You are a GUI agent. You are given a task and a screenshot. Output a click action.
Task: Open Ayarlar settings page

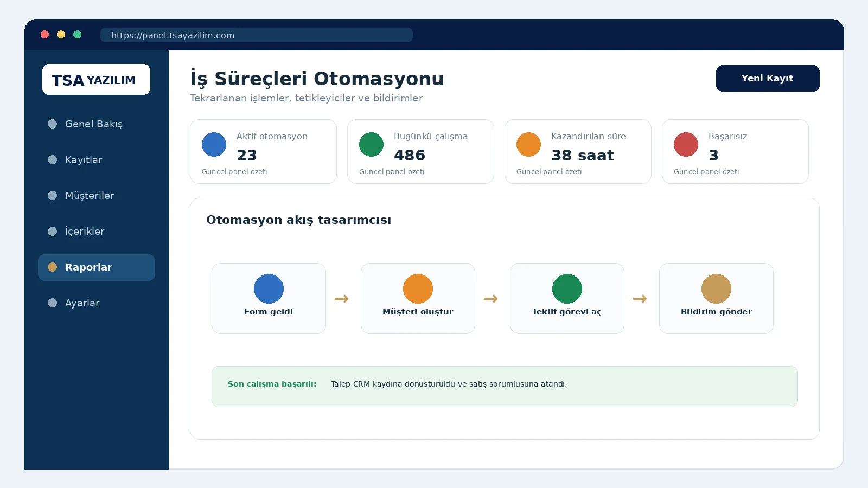pos(97,303)
